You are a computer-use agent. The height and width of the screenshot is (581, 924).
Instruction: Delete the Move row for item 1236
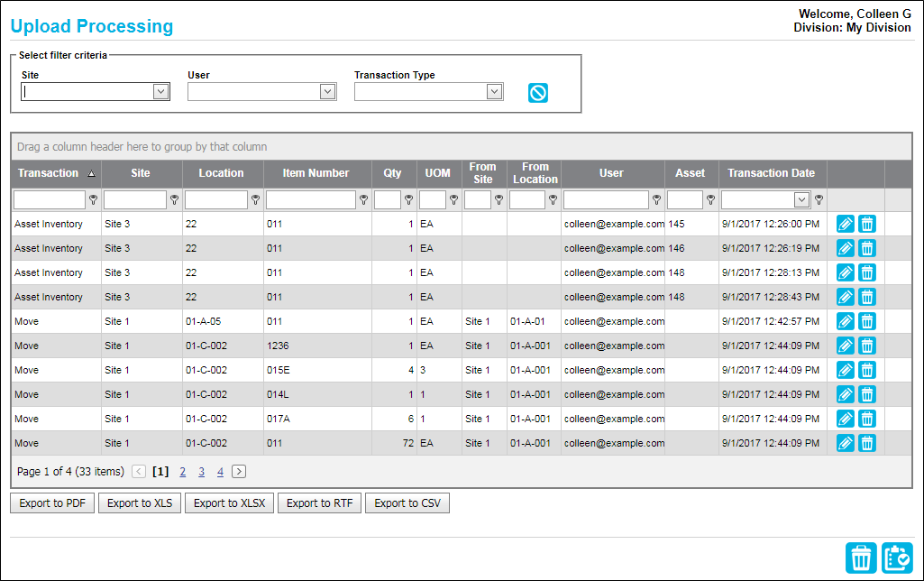(867, 346)
